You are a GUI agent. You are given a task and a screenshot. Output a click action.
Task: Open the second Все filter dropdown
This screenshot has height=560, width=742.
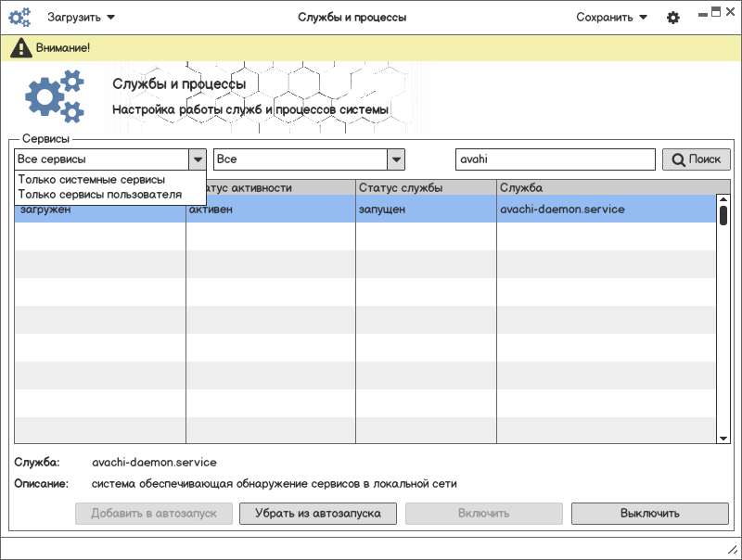[x=396, y=159]
